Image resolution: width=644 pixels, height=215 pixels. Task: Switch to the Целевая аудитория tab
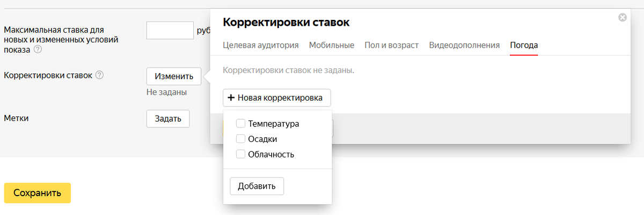(260, 45)
